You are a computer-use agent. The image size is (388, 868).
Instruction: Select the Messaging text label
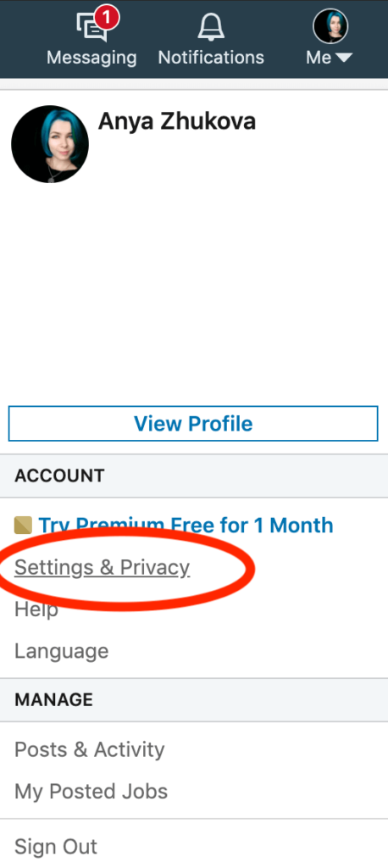click(91, 58)
